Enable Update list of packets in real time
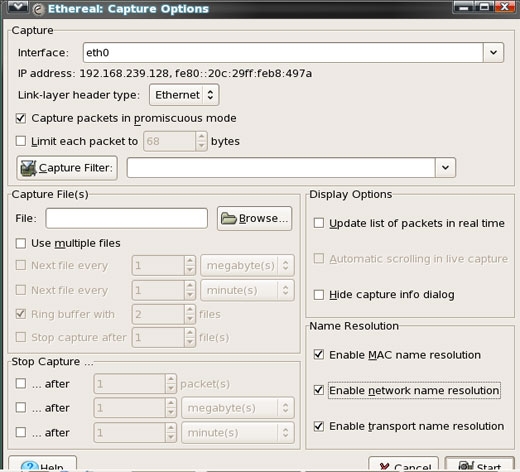The height and width of the screenshot is (472, 520). [x=319, y=223]
